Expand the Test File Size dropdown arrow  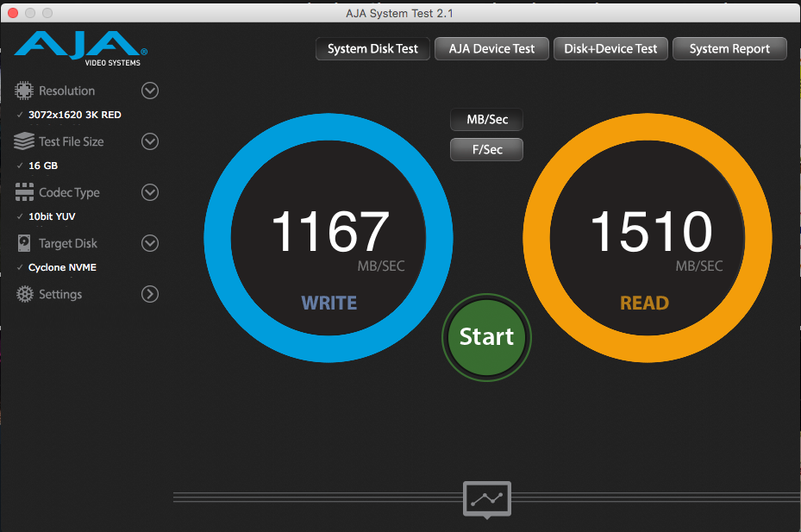point(150,141)
